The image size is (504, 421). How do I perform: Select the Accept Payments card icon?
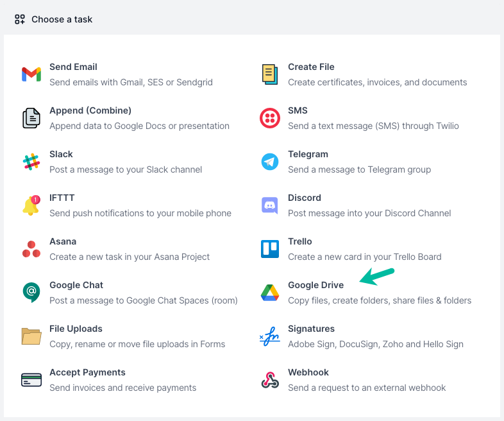click(x=31, y=380)
